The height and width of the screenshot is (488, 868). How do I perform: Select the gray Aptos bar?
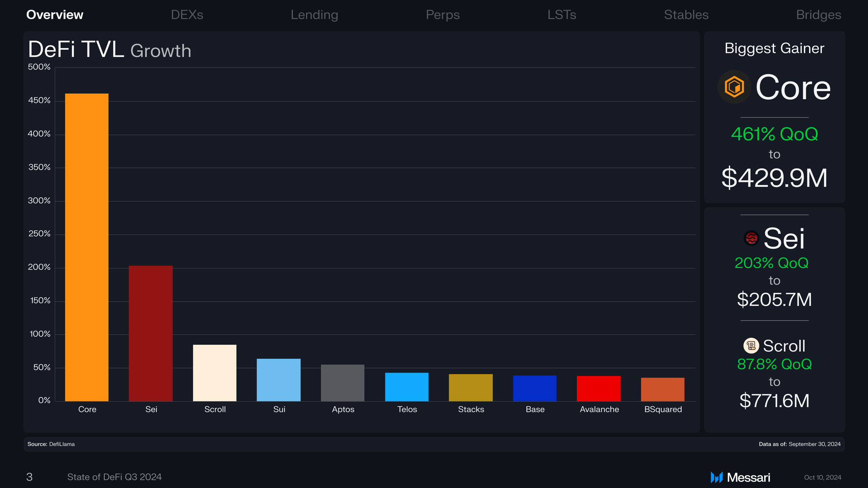click(343, 383)
